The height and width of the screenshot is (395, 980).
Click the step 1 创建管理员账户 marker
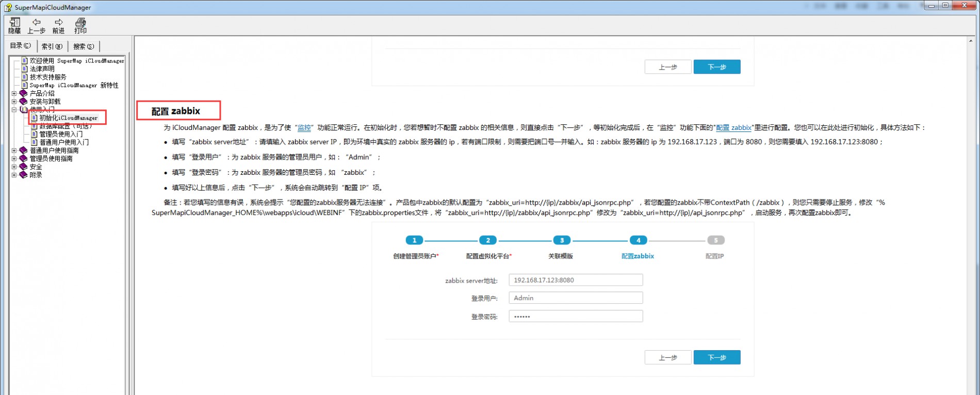(414, 240)
